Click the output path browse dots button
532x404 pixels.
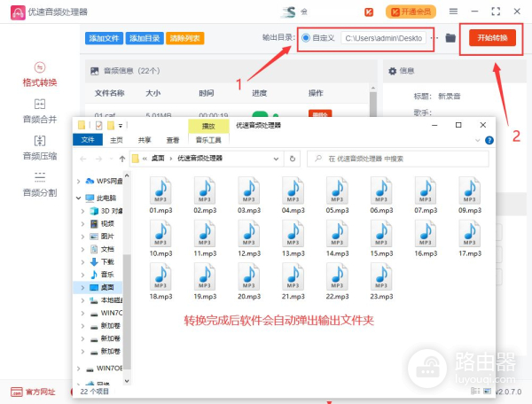point(434,38)
